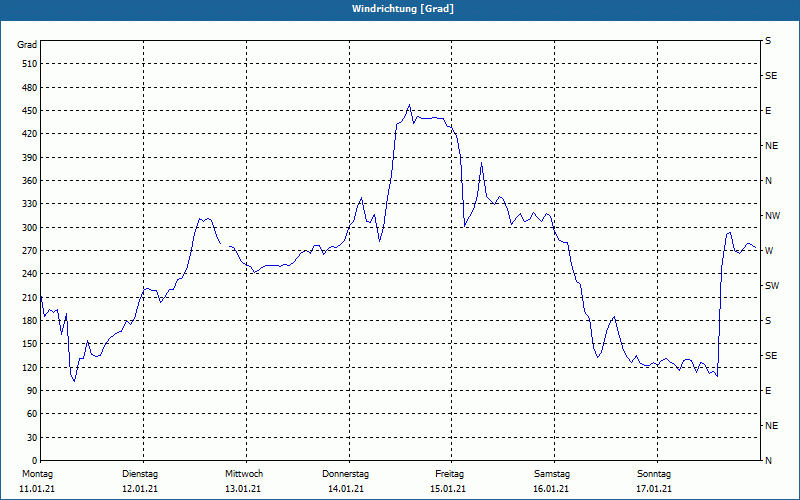Select the 'Sonntag' day label
This screenshot has width=800, height=500.
[654, 474]
